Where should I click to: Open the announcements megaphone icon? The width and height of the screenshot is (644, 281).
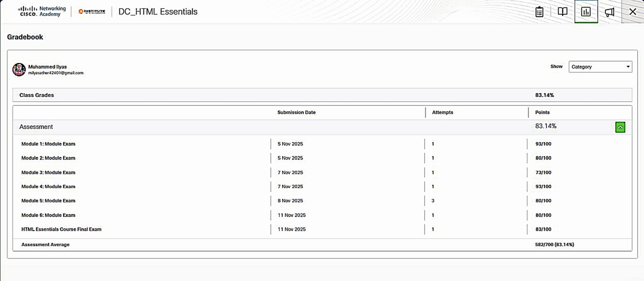point(609,12)
